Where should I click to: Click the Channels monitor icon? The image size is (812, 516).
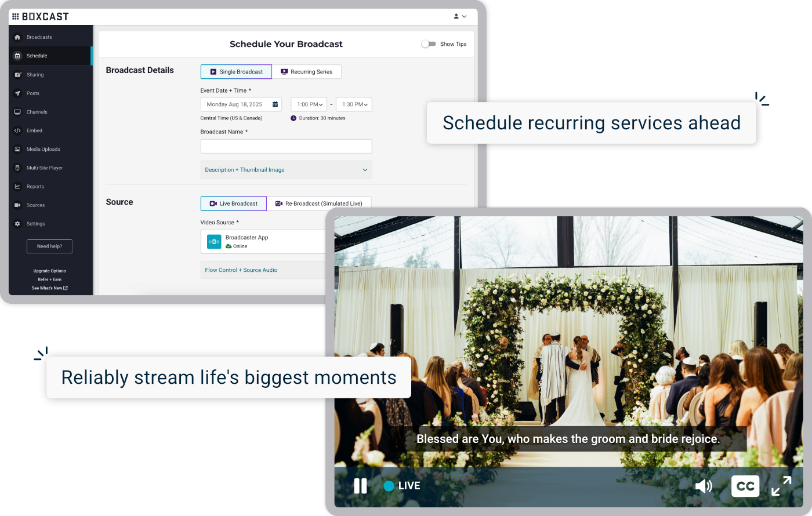pyautogui.click(x=17, y=112)
